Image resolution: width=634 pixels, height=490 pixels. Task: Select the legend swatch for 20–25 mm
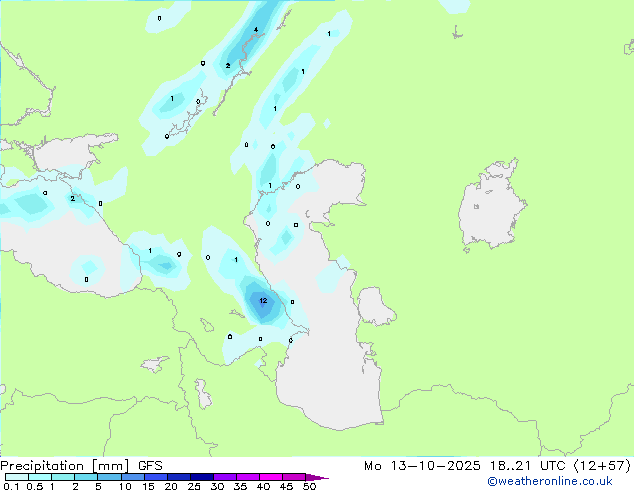pyautogui.click(x=179, y=477)
